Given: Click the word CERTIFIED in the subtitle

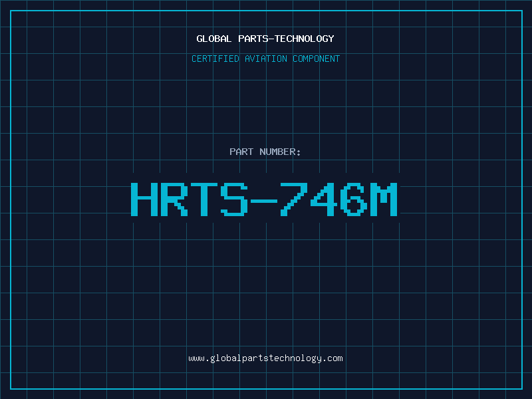Looking at the screenshot, I should tap(215, 59).
